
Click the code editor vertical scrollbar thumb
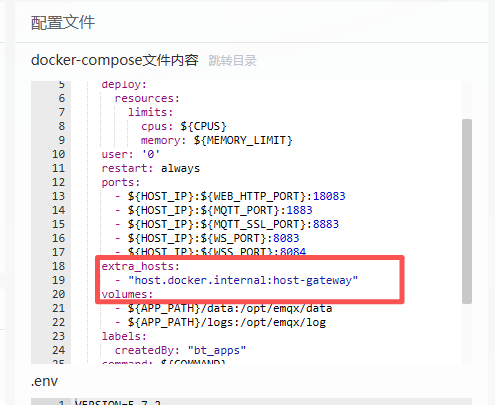467,211
